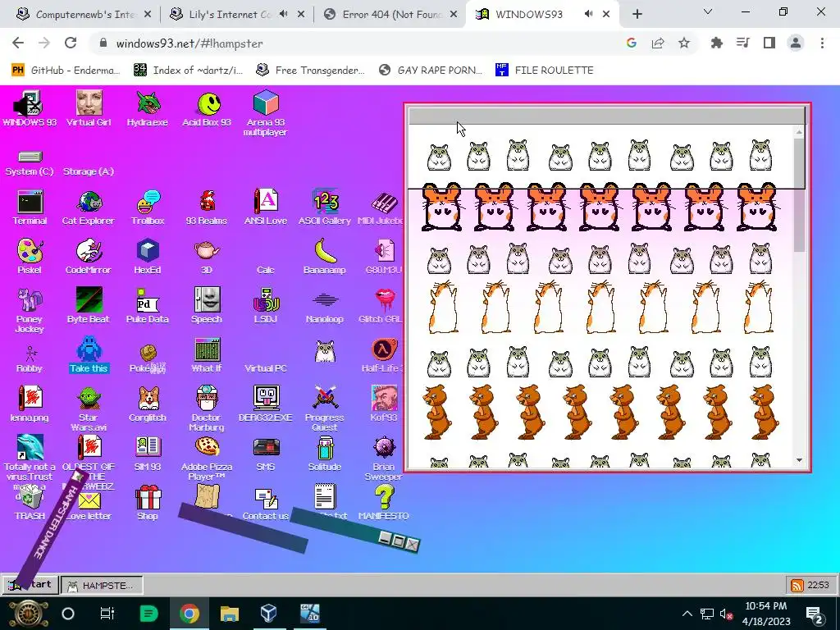Image resolution: width=840 pixels, height=630 pixels.
Task: Open File Explorer from Windows taskbar
Action: tap(229, 614)
